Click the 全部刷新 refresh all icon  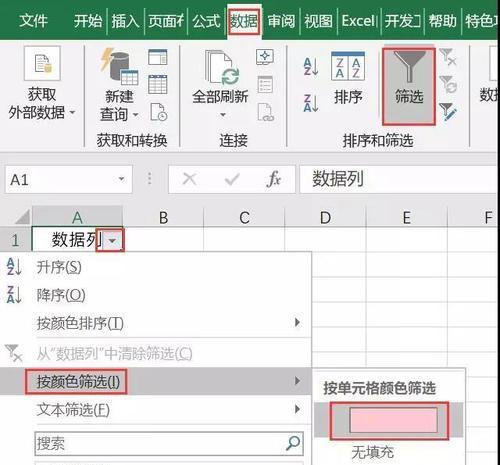point(220,83)
